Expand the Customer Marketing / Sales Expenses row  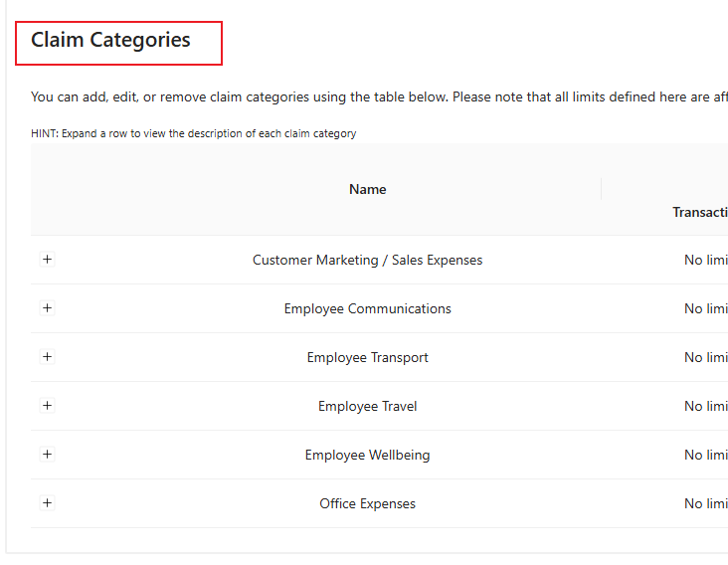pos(47,260)
